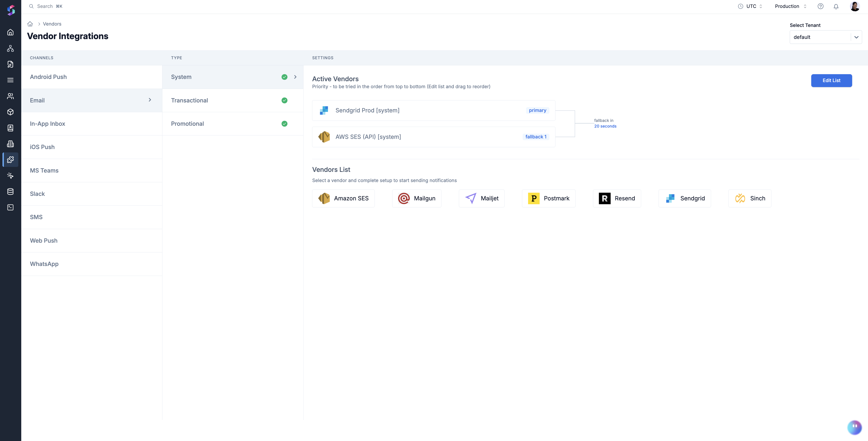The width and height of the screenshot is (868, 441).
Task: Click the Edit List button
Action: point(831,81)
